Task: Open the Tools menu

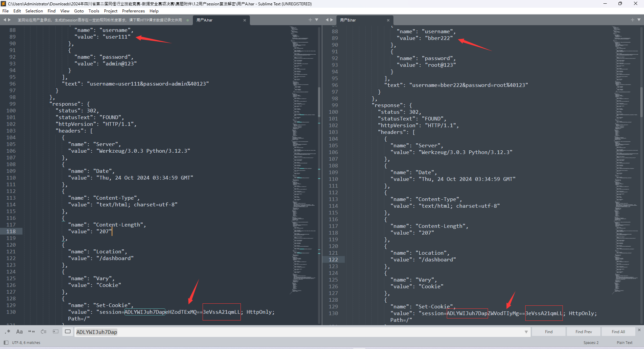Action: coord(94,11)
